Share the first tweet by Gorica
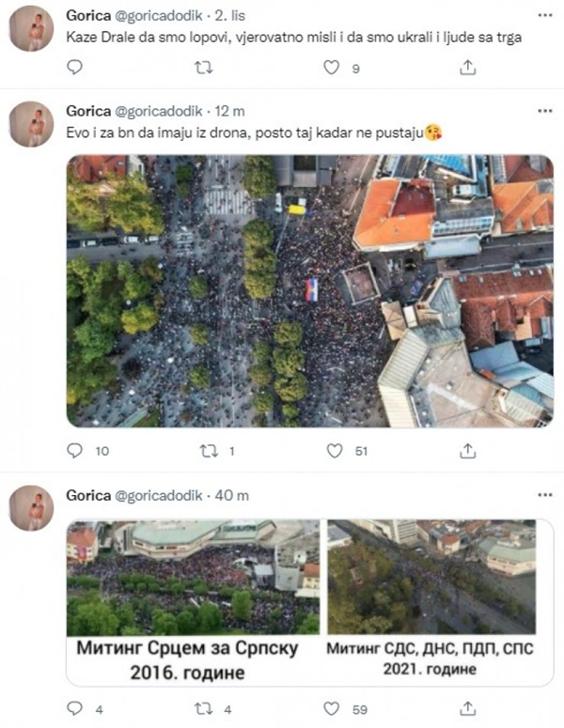The image size is (564, 728). coord(468,68)
